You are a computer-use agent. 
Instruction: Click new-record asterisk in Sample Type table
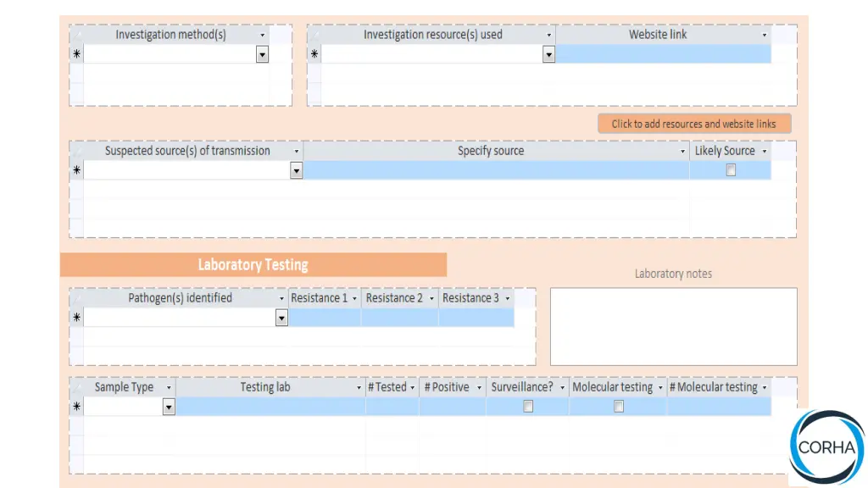click(76, 407)
